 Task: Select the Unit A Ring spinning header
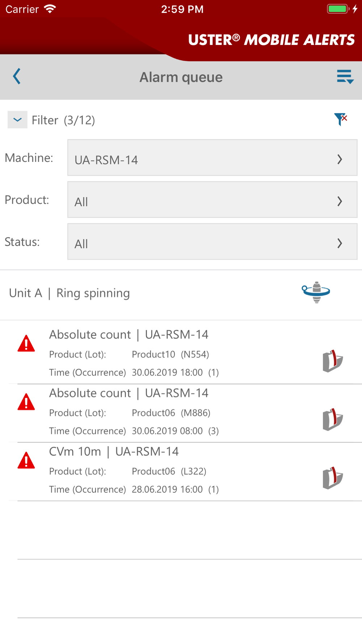pos(70,293)
